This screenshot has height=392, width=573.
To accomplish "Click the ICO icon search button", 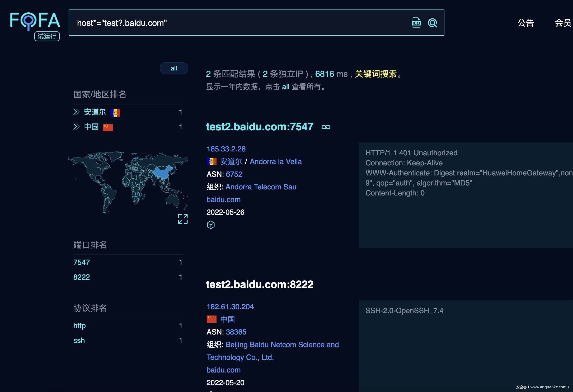I will 416,23.
